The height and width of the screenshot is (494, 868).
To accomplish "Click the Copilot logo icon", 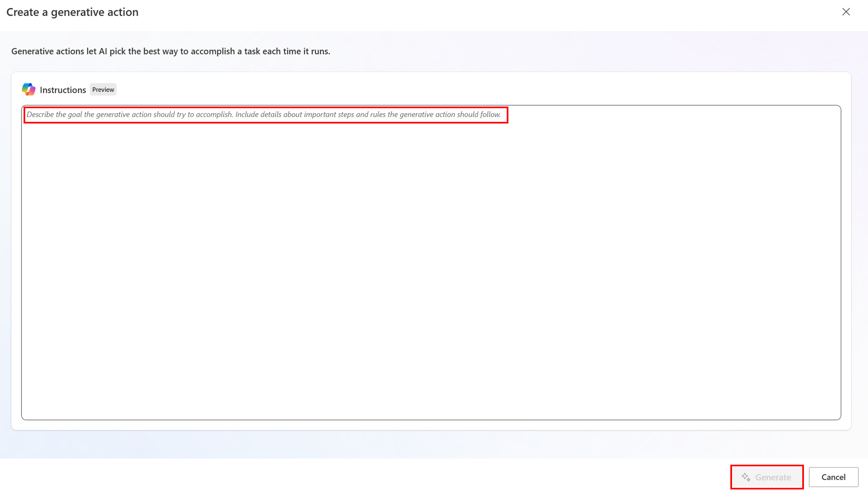I will pos(28,89).
